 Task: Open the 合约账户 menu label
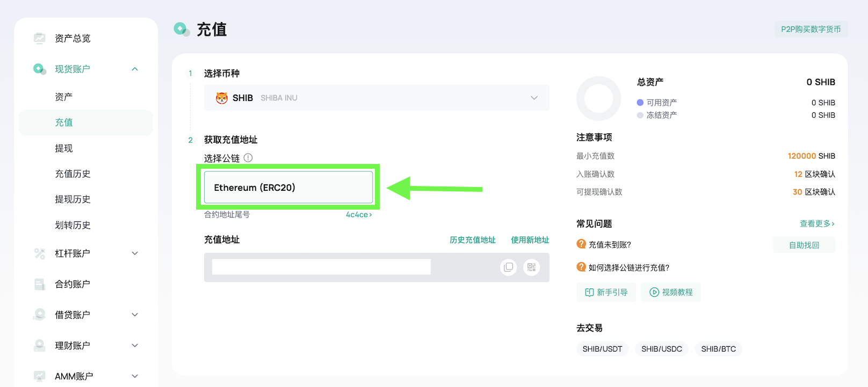tap(73, 284)
